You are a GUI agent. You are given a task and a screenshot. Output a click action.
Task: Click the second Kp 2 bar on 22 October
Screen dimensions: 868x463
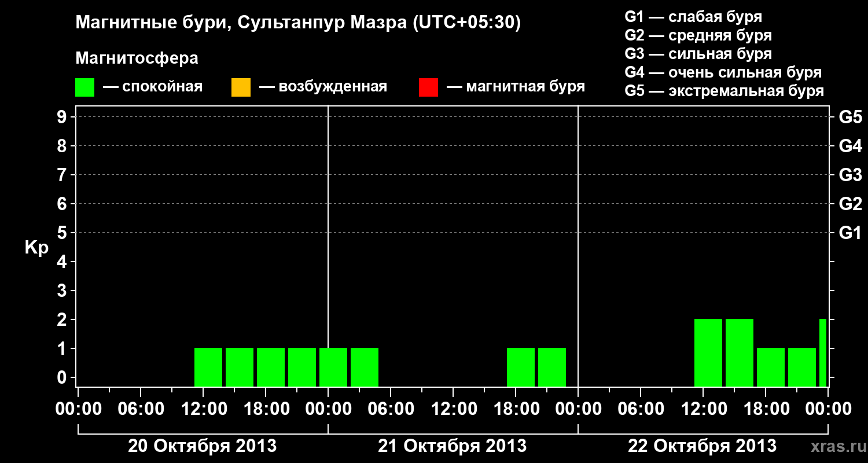click(x=740, y=352)
